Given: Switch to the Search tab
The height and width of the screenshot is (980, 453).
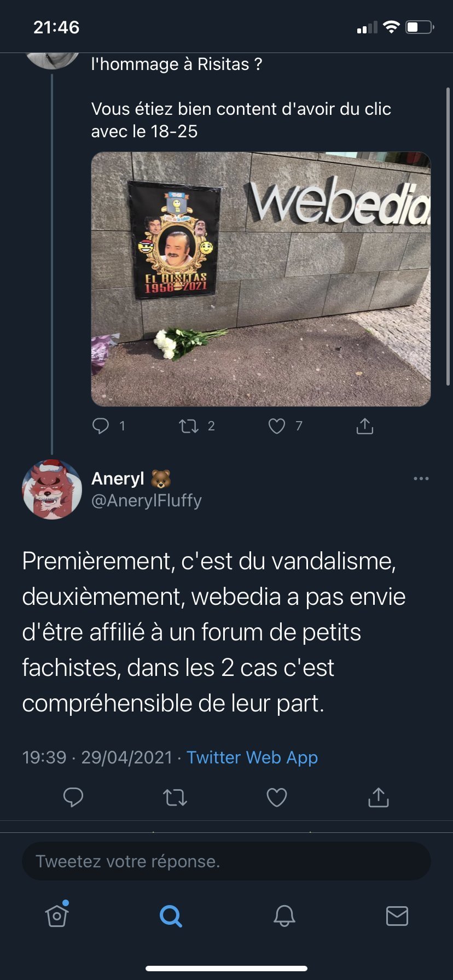Looking at the screenshot, I should click(171, 915).
